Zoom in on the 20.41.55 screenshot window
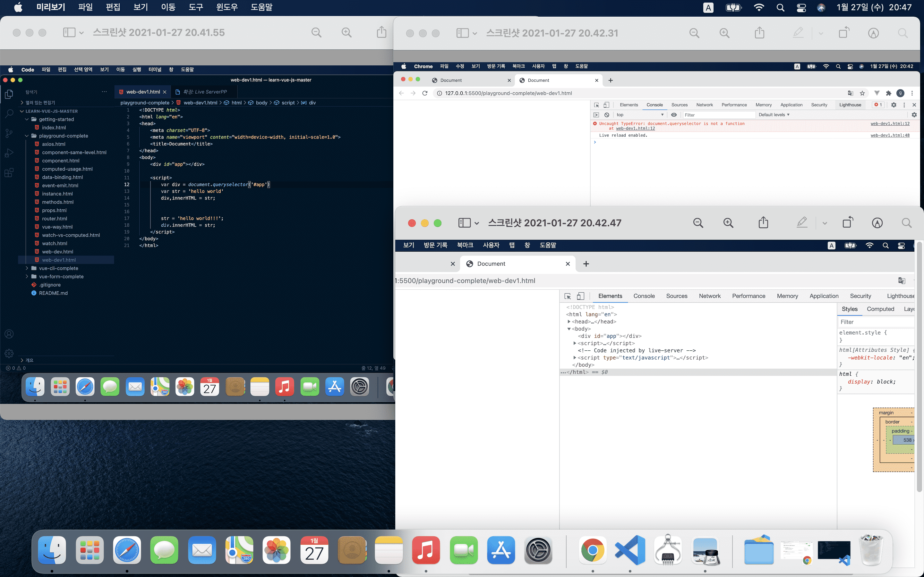This screenshot has height=577, width=924. 346,32
